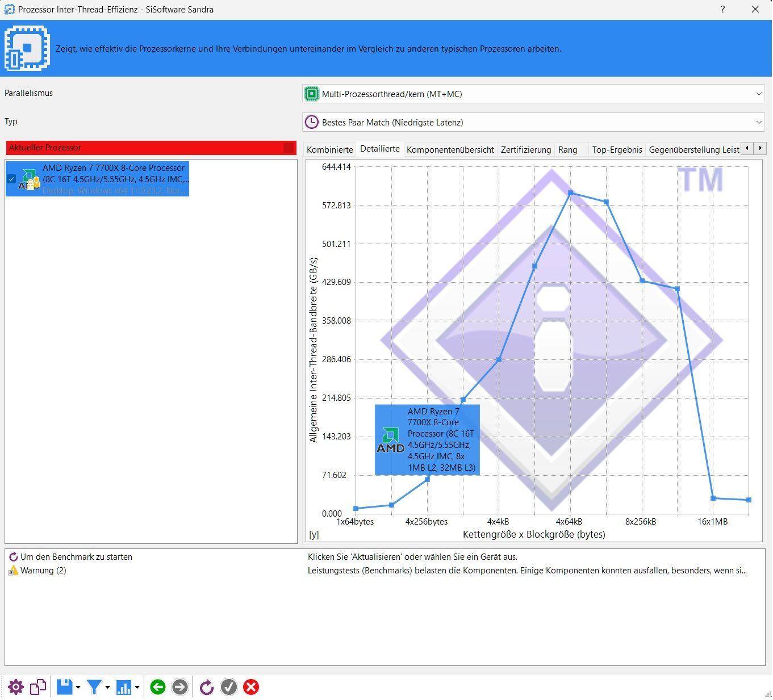Click the 644.414 y-axis value

tap(336, 167)
